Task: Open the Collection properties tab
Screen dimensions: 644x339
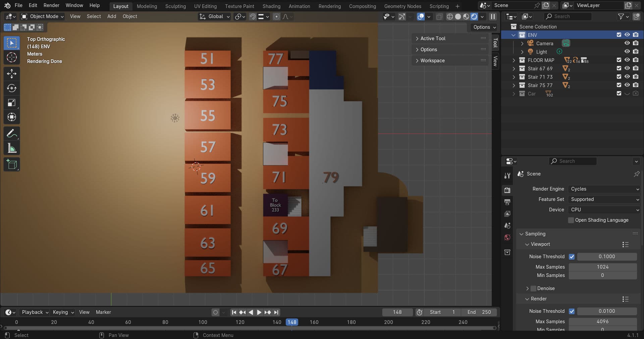Action: click(507, 252)
